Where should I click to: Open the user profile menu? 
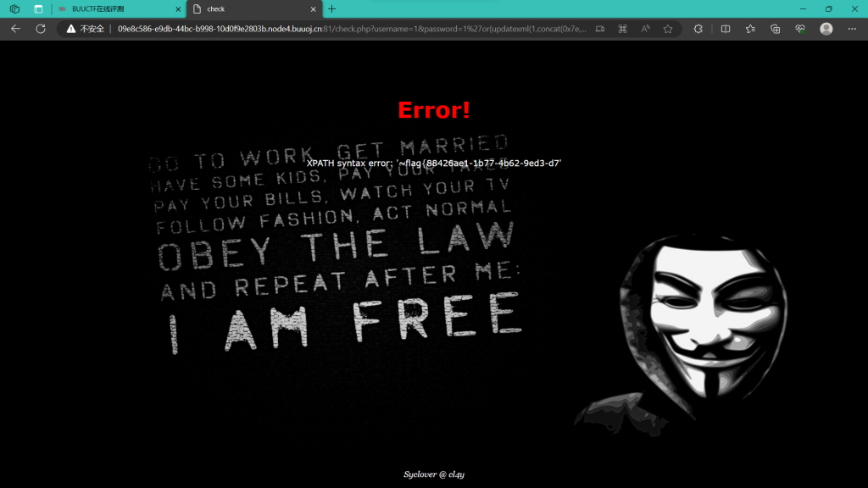click(826, 29)
